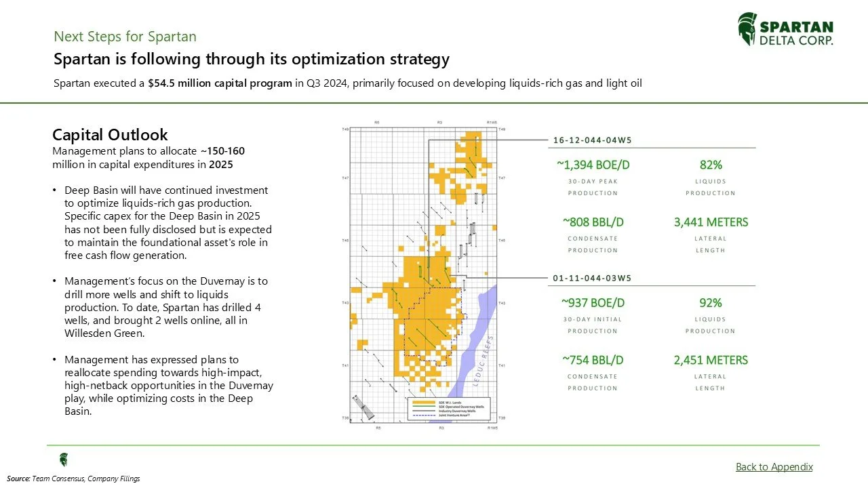This screenshot has width=868, height=488.
Task: Open the Back to Appendix link
Action: [x=774, y=466]
